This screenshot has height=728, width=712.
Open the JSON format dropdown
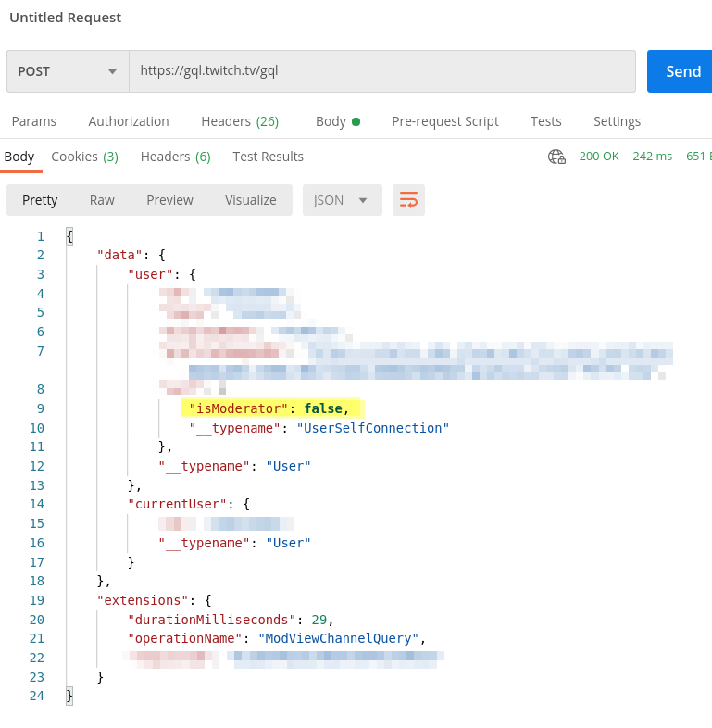(x=342, y=200)
